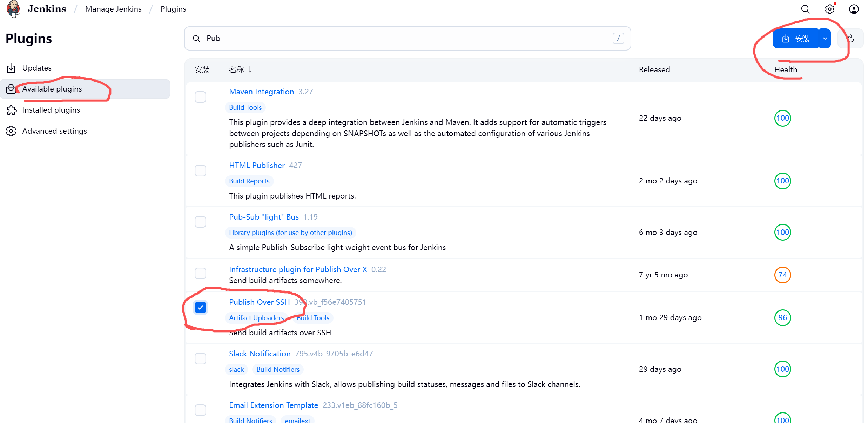This screenshot has height=423, width=868.
Task: Click the Released column header
Action: 654,70
